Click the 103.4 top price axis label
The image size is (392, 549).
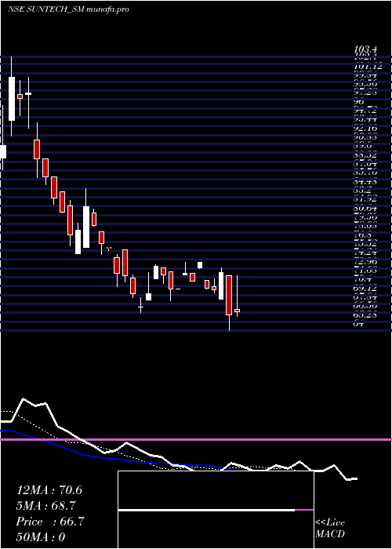click(x=365, y=51)
